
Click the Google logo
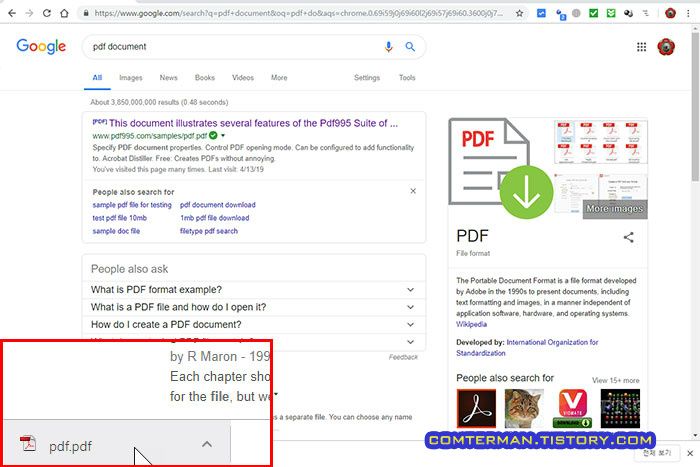coord(41,46)
